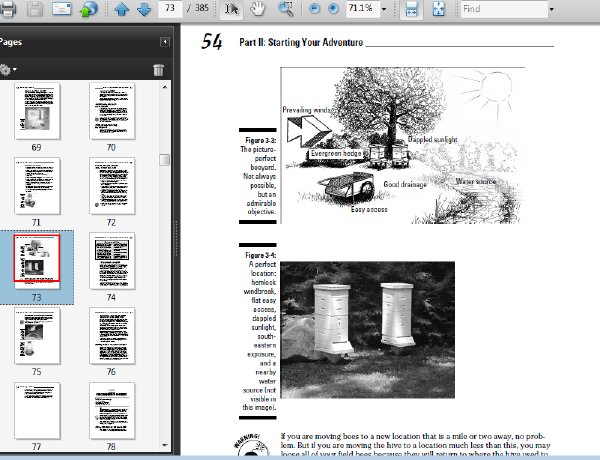Open the Pages panel gear options menu
This screenshot has height=460, width=600.
tap(8, 70)
